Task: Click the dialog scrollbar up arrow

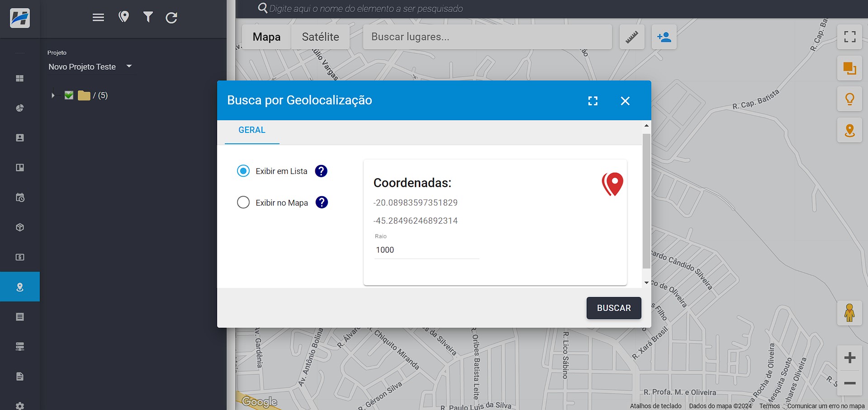Action: click(646, 125)
